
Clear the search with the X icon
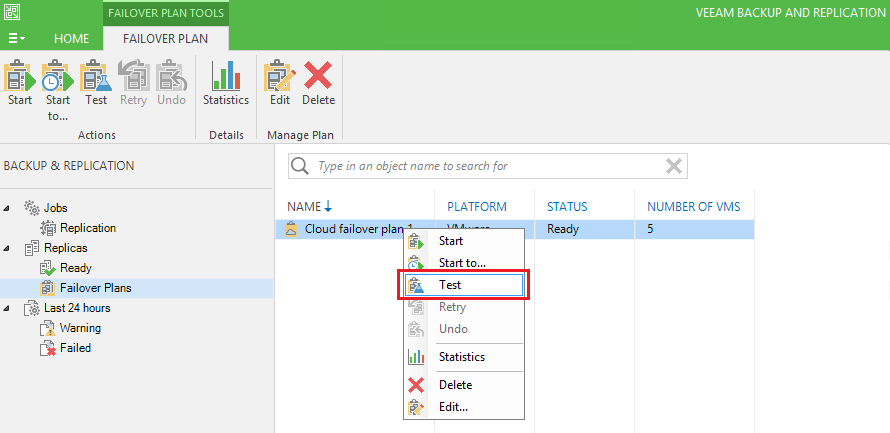[673, 166]
